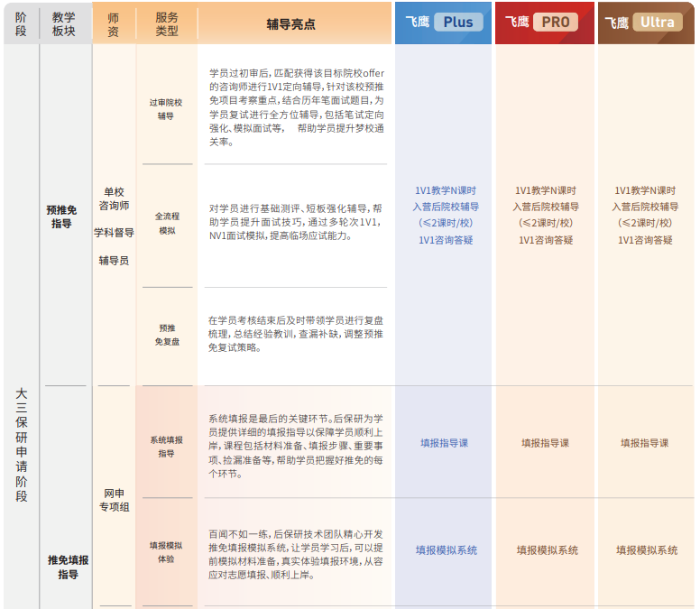Select the 系统填报指导 service cell
Image resolution: width=700 pixels, height=609 pixels.
[x=167, y=447]
